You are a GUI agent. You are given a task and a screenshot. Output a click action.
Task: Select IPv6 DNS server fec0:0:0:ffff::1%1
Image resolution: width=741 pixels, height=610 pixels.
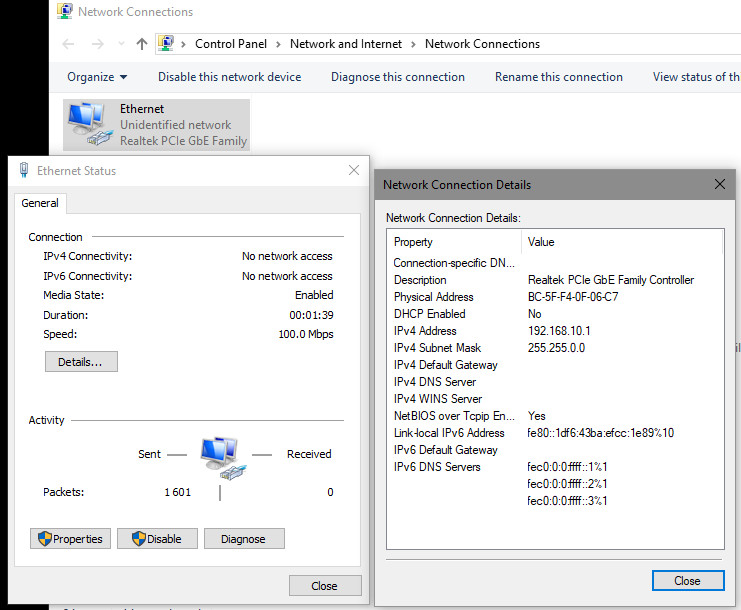[568, 467]
